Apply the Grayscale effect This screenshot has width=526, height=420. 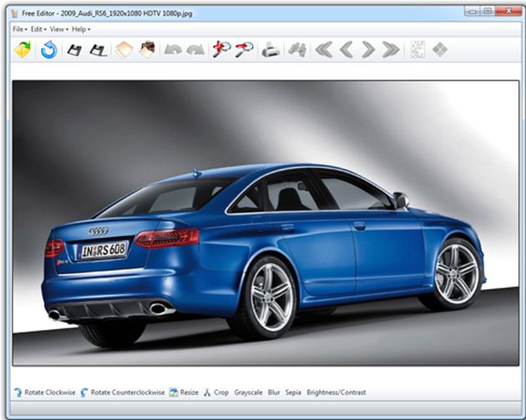click(x=248, y=392)
